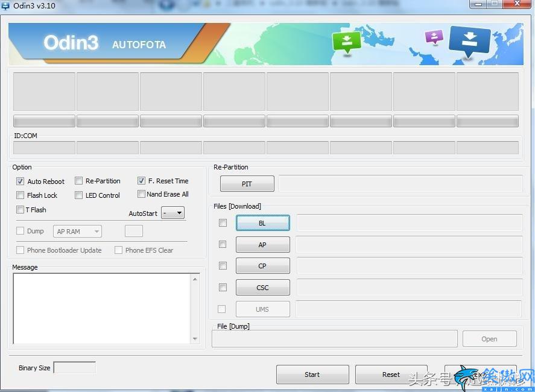The image size is (535, 392).
Task: Click the Message box scroll up arrow
Action: 195,279
